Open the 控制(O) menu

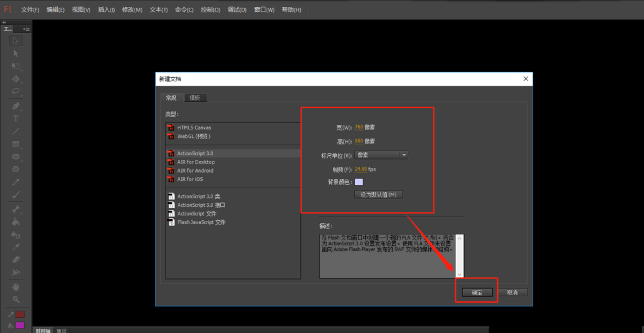211,10
